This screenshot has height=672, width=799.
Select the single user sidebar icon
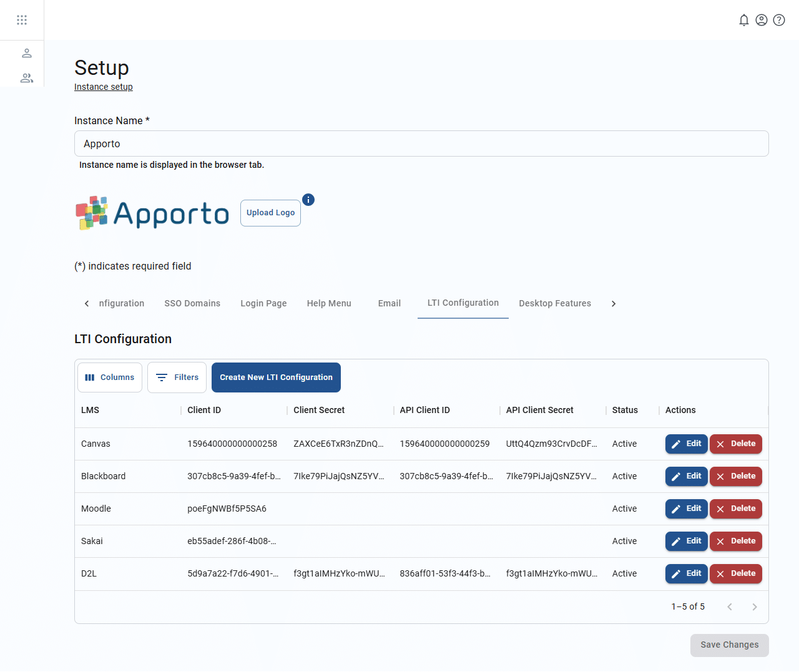27,53
